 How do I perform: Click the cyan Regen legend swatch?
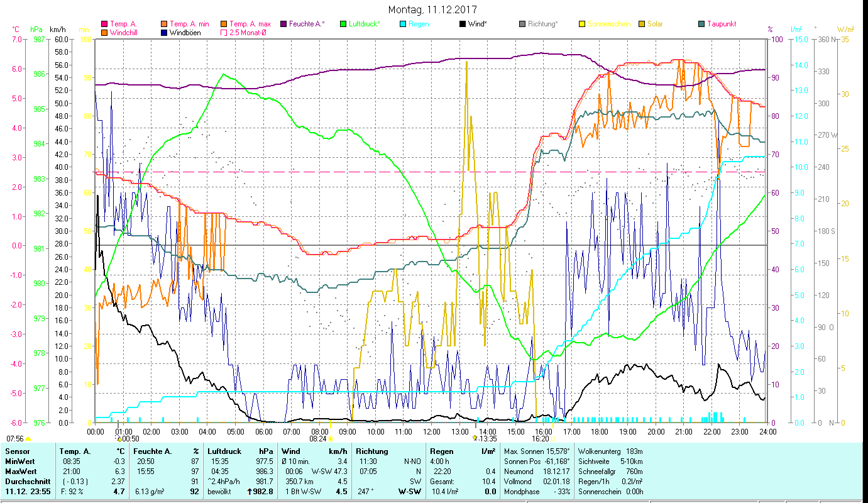pyautogui.click(x=403, y=24)
